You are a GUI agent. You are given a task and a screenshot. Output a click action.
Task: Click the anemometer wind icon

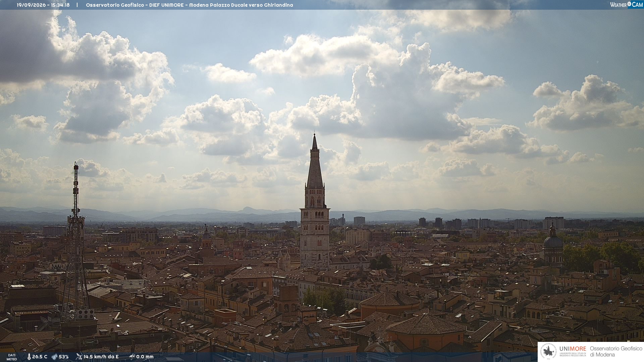point(79,356)
